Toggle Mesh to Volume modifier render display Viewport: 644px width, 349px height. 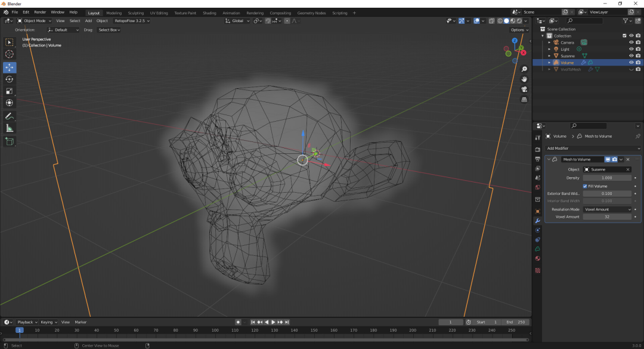click(x=614, y=159)
